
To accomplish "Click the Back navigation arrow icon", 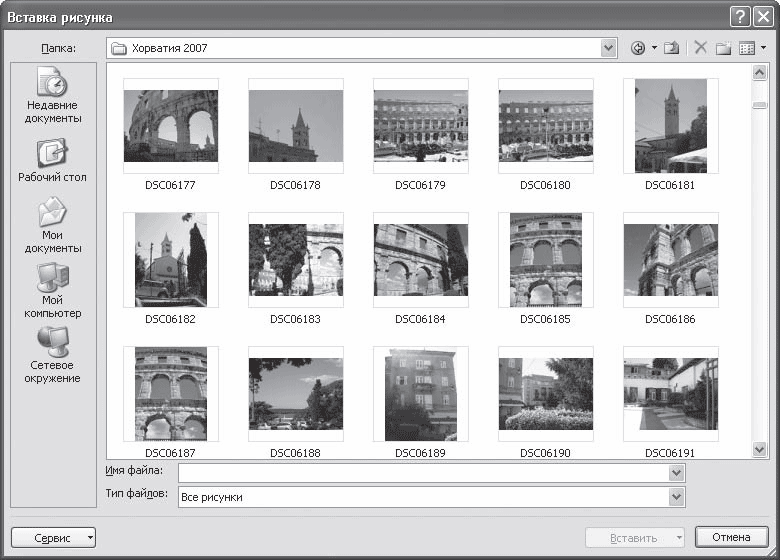I will [638, 48].
